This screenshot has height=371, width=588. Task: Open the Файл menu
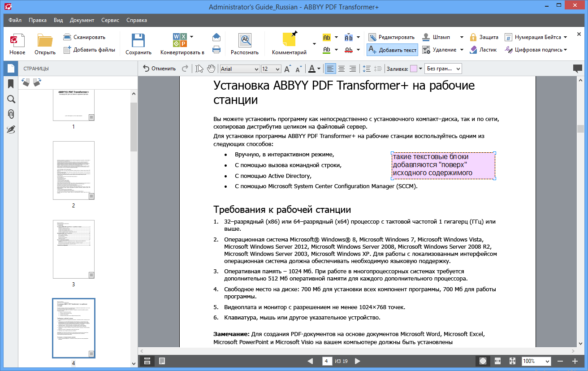point(15,20)
